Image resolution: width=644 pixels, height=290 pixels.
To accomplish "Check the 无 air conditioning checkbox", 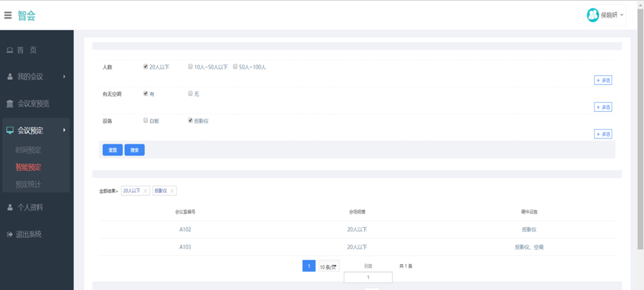I will (x=190, y=93).
